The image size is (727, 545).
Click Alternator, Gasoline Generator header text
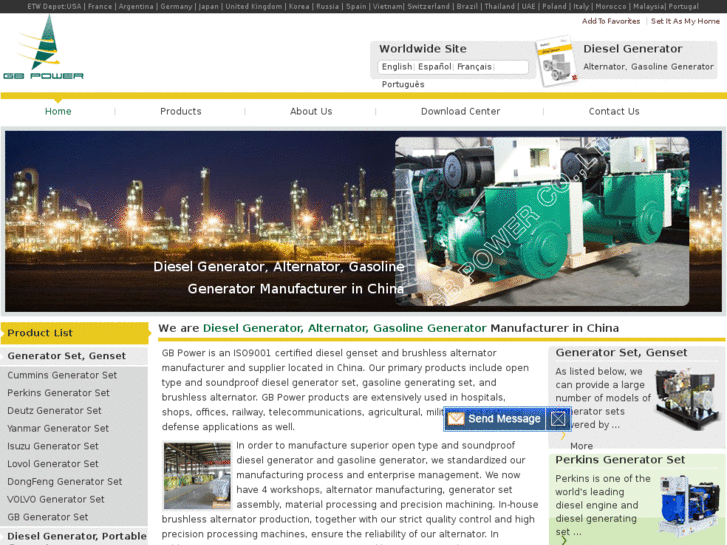[648, 67]
